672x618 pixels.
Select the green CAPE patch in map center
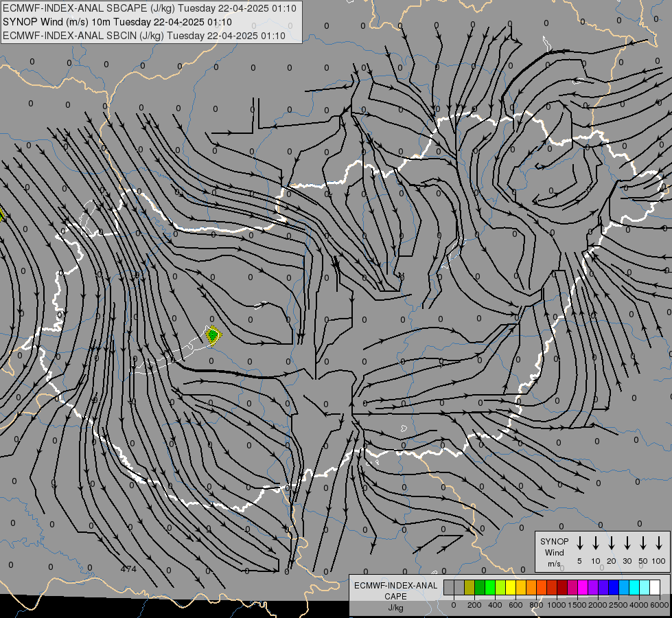point(213,335)
